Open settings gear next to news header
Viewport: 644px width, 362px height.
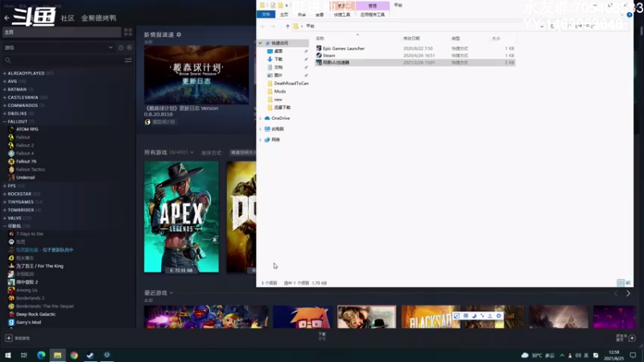pyautogui.click(x=179, y=35)
